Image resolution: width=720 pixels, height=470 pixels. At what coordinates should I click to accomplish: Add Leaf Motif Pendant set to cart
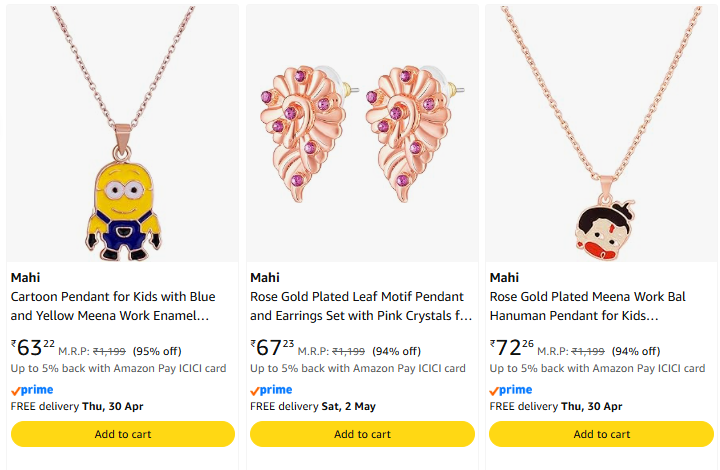coord(362,434)
